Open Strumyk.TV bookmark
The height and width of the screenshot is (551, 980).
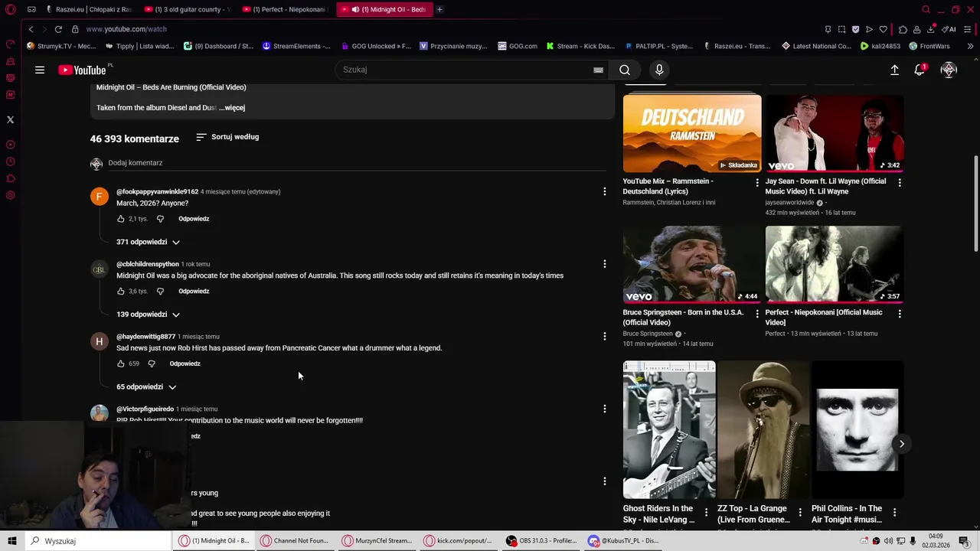coord(61,46)
